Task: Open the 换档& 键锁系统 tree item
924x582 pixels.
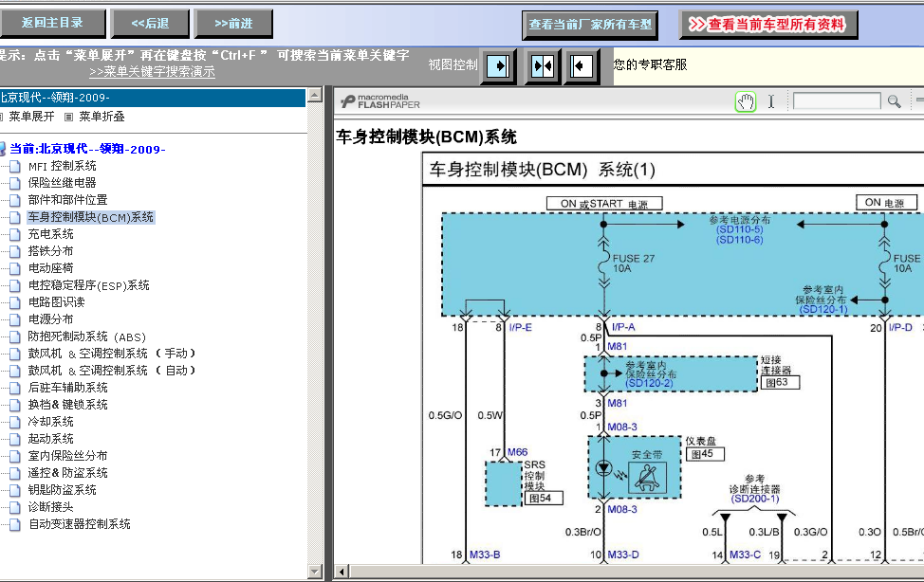Action: pyautogui.click(x=67, y=405)
